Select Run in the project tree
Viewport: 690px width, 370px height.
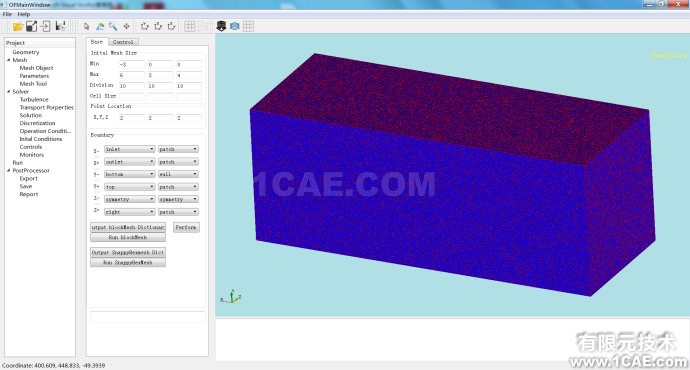18,162
